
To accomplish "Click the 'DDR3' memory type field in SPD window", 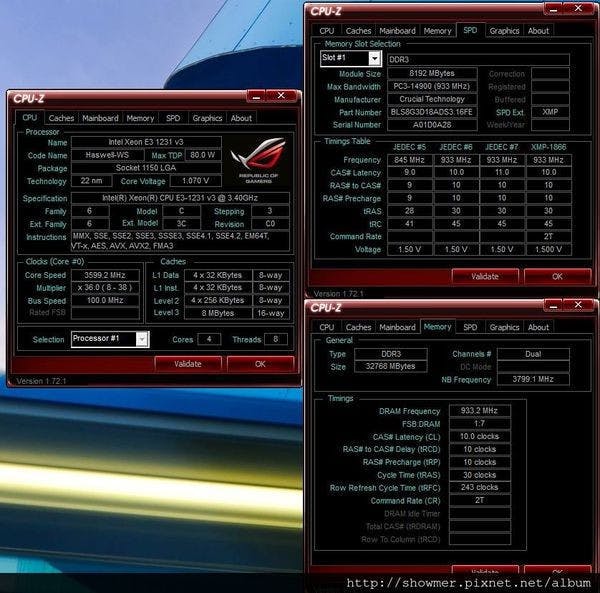I will click(x=478, y=59).
